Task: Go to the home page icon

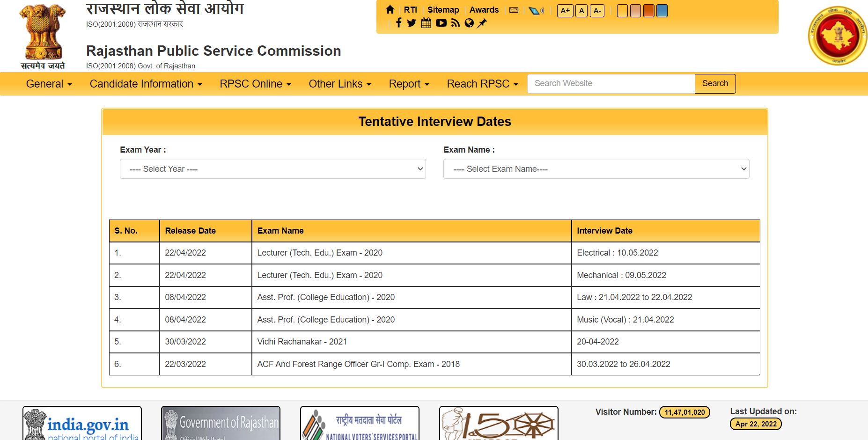Action: (390, 10)
